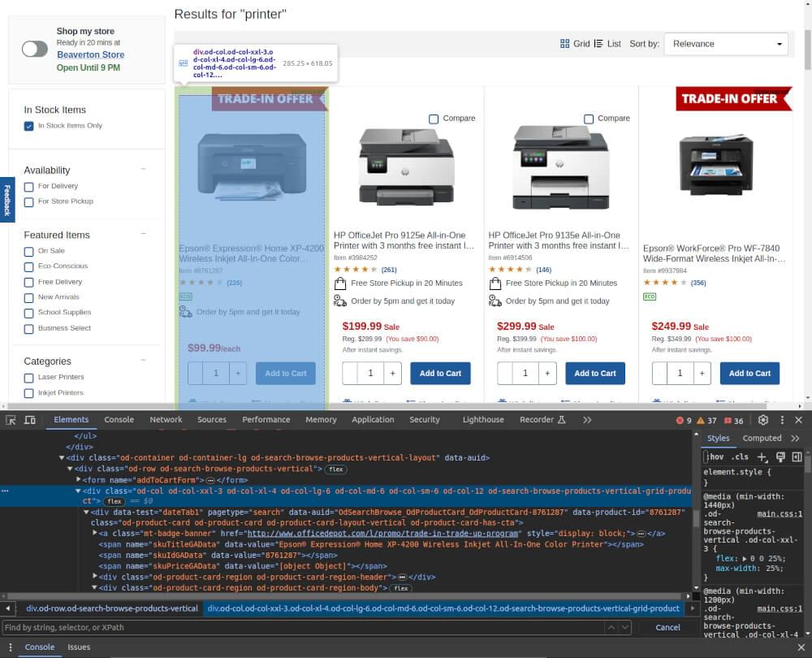Select the inspect element tool in DevTools
The width and height of the screenshot is (812, 658).
[11, 419]
